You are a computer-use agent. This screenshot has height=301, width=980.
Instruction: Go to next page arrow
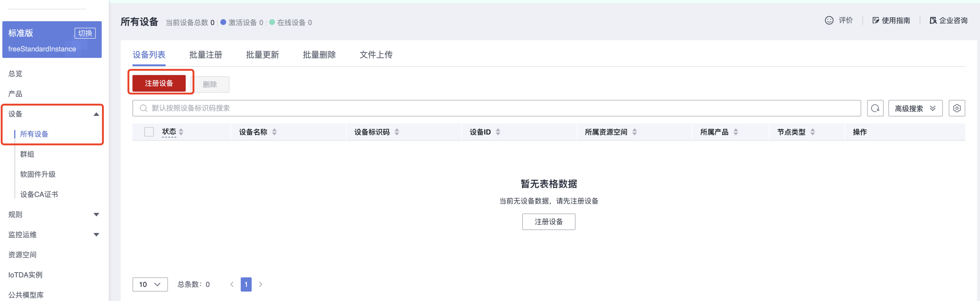point(261,284)
